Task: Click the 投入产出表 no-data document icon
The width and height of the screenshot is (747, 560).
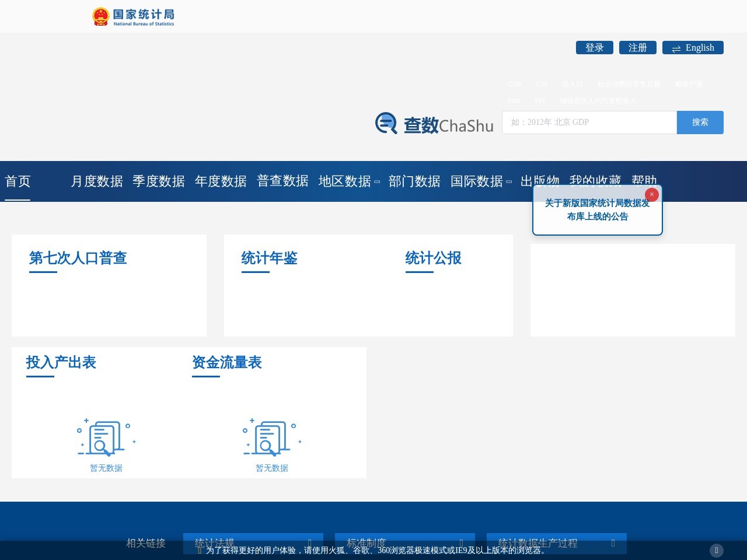Action: pyautogui.click(x=106, y=437)
